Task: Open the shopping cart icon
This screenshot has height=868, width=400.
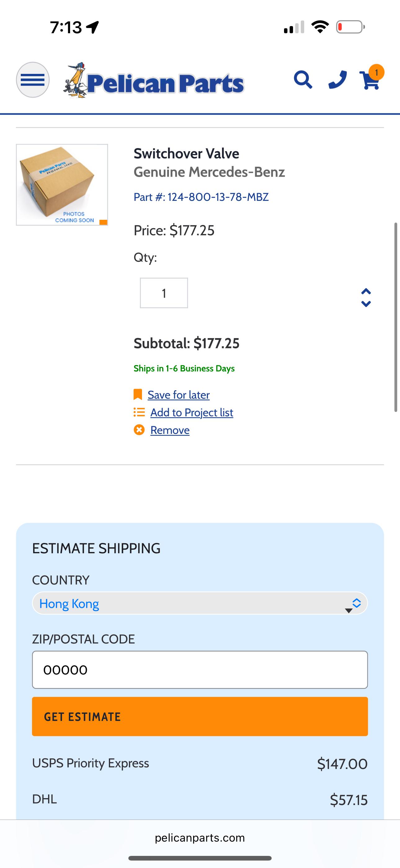Action: click(x=370, y=81)
